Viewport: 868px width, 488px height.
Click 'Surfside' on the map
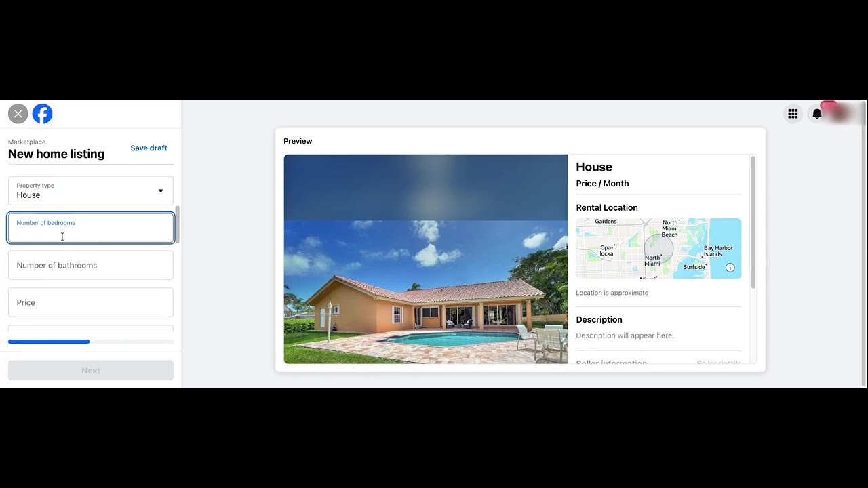tap(694, 267)
